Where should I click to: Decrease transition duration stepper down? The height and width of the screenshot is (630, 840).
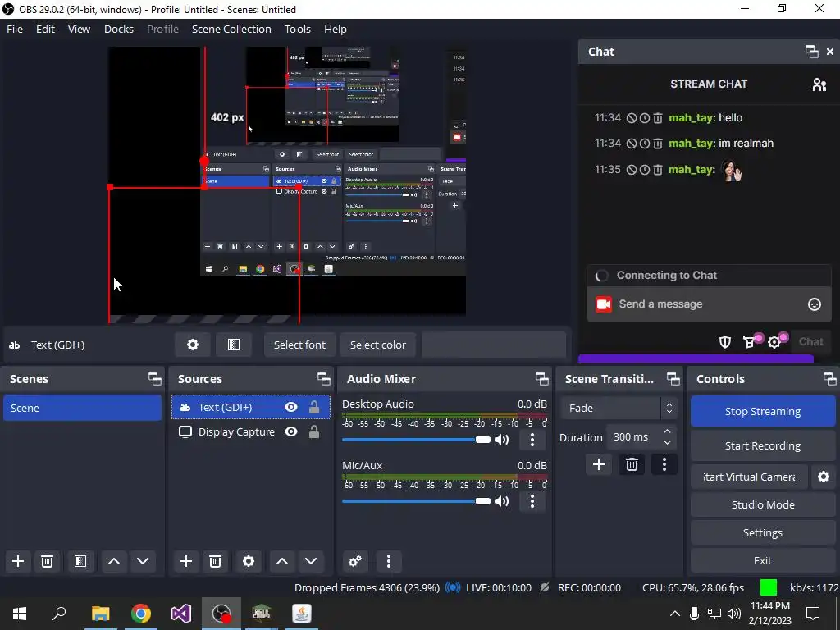pyautogui.click(x=667, y=442)
